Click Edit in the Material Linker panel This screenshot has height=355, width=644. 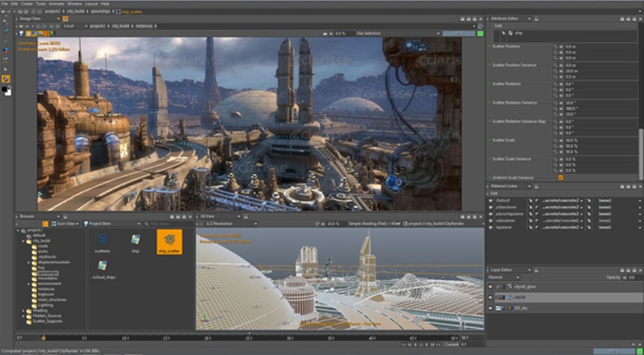point(494,193)
